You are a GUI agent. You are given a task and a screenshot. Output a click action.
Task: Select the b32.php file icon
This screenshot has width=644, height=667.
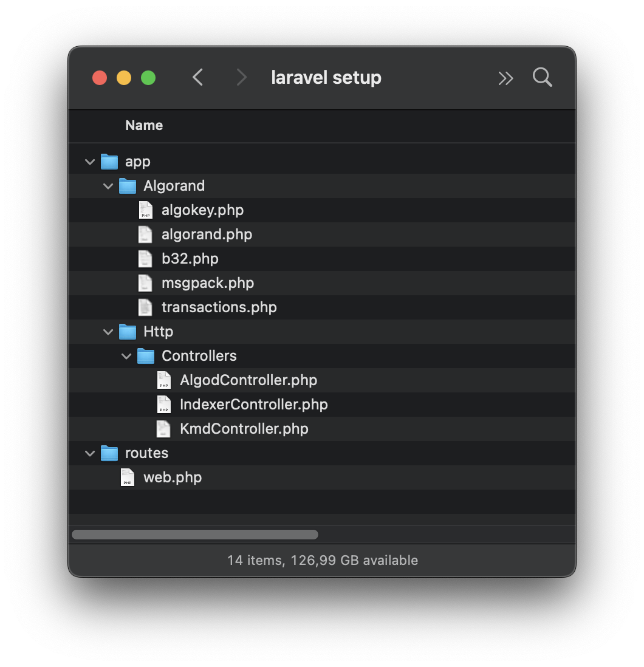[145, 259]
